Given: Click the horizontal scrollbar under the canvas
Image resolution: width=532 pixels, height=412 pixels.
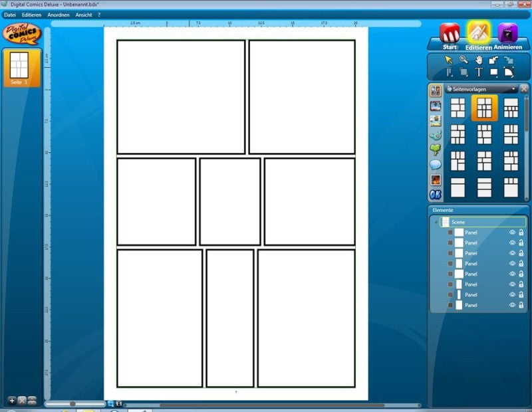Looking at the screenshot, I should point(272,405).
